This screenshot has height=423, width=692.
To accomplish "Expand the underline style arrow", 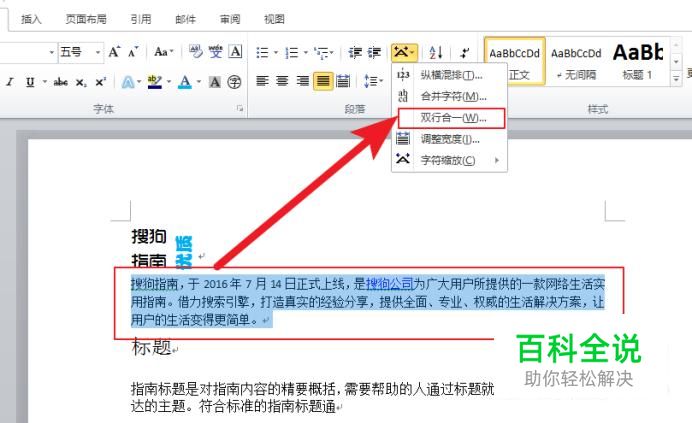I will [45, 82].
